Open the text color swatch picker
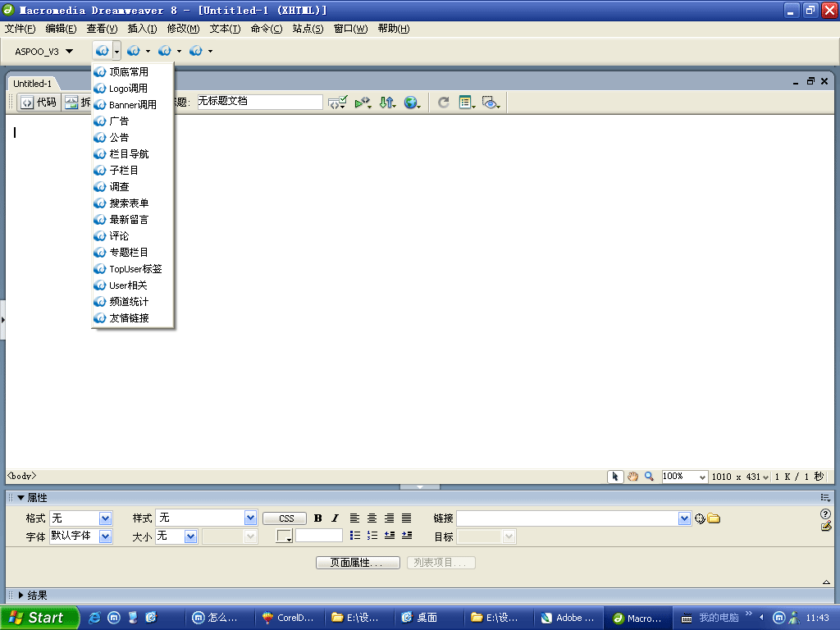 tap(284, 536)
